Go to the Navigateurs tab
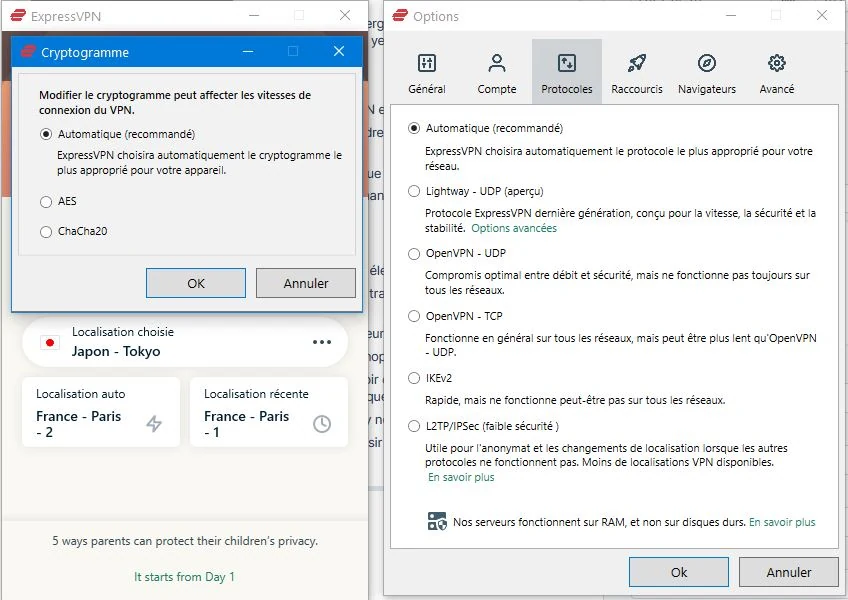This screenshot has height=600, width=848. (707, 72)
